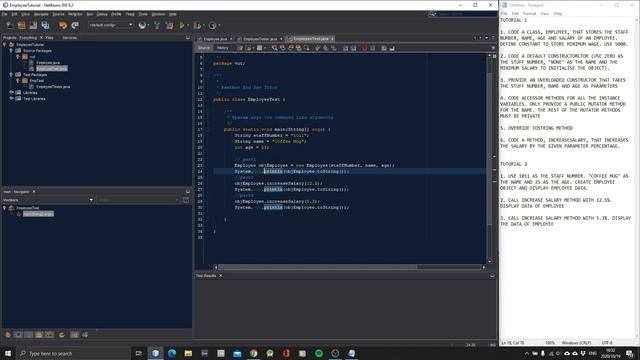The image size is (640, 360).
Task: Close the Test Results panel tab
Action: (220, 276)
